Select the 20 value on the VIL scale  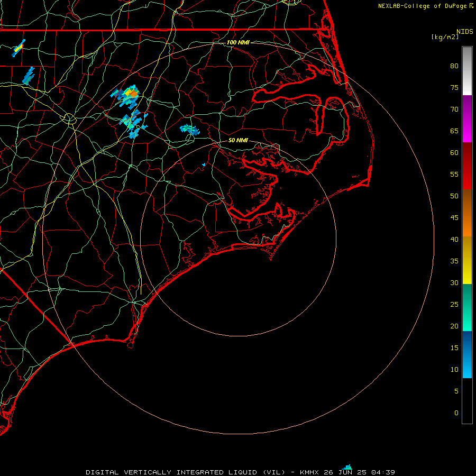(x=454, y=326)
